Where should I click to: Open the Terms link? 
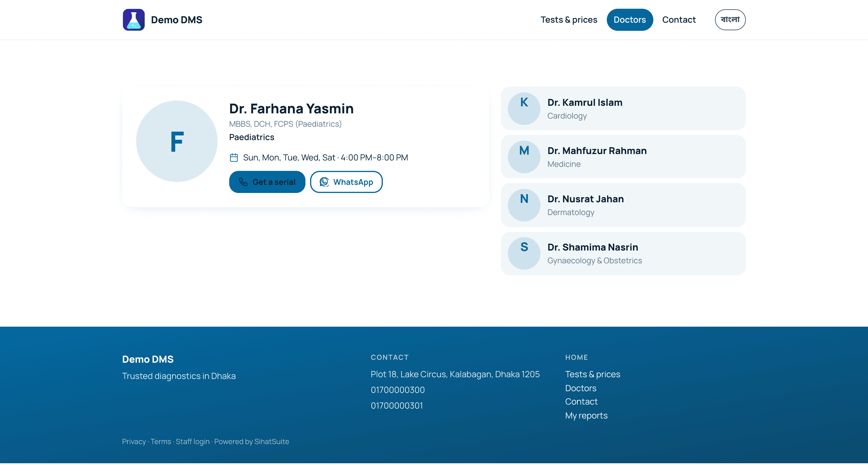coord(161,441)
